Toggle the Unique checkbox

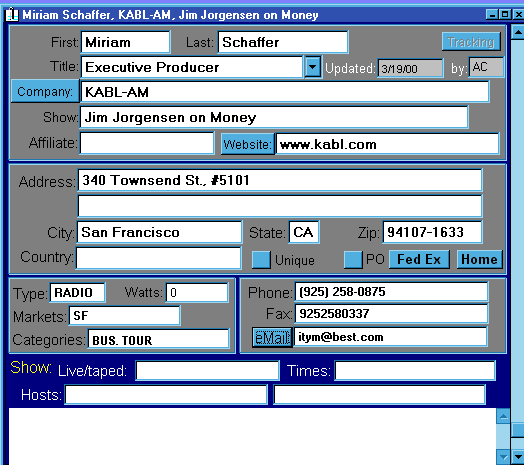tap(261, 260)
